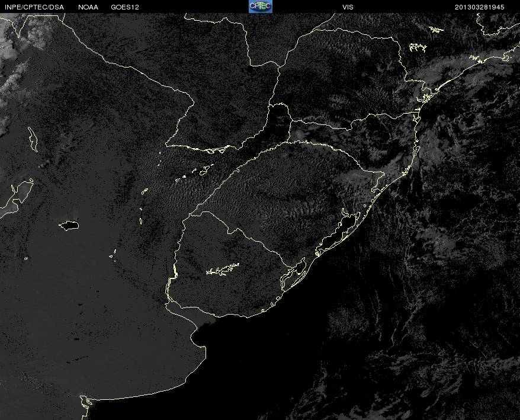Click the CPTEC logo in header
Viewport: 520px width, 420px height.
261,7
